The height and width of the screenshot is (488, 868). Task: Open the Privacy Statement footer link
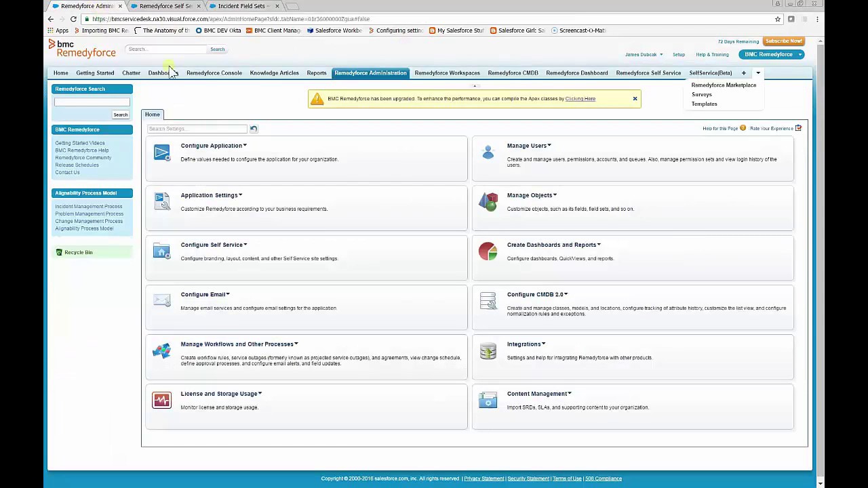484,479
